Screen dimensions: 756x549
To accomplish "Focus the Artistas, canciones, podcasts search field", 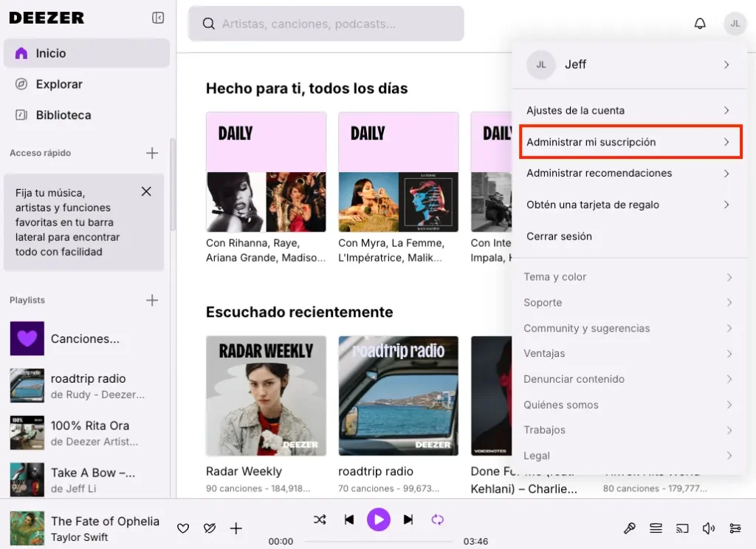I will (326, 24).
